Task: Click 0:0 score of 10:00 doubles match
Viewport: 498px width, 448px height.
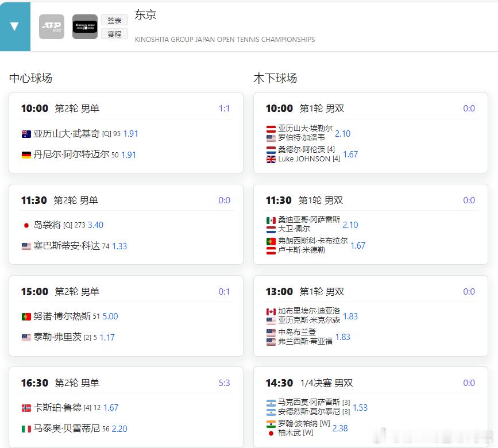Action: [469, 109]
